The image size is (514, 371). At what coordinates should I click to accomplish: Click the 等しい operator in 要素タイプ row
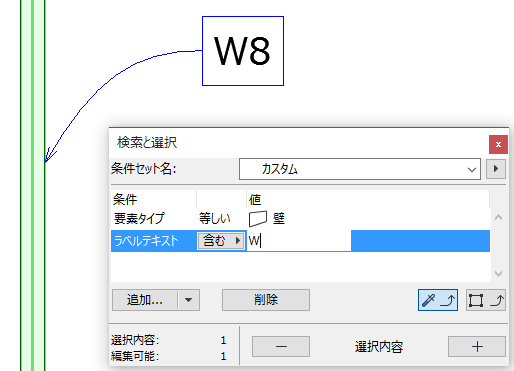pos(214,219)
